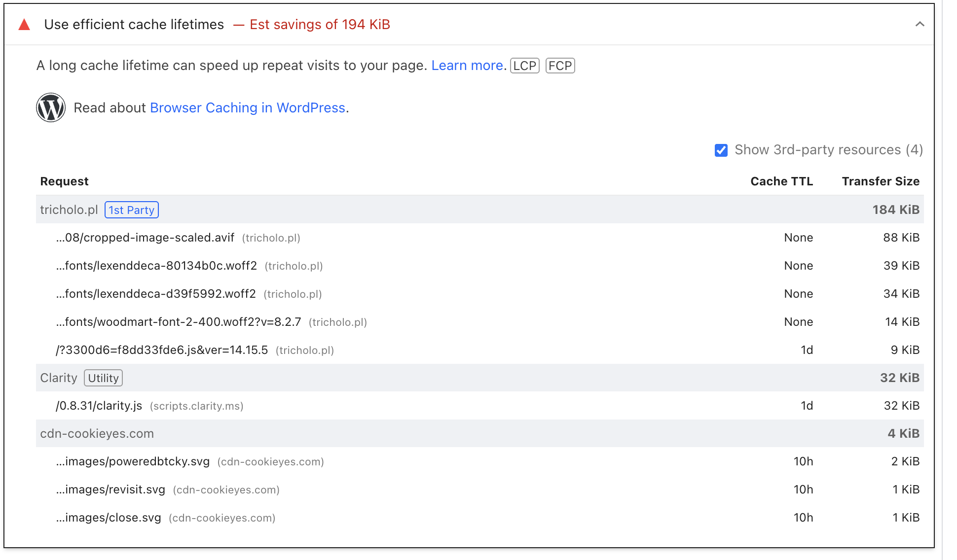Viewport: 957px width, 560px height.
Task: Click the LCP metric tag
Action: coord(524,66)
